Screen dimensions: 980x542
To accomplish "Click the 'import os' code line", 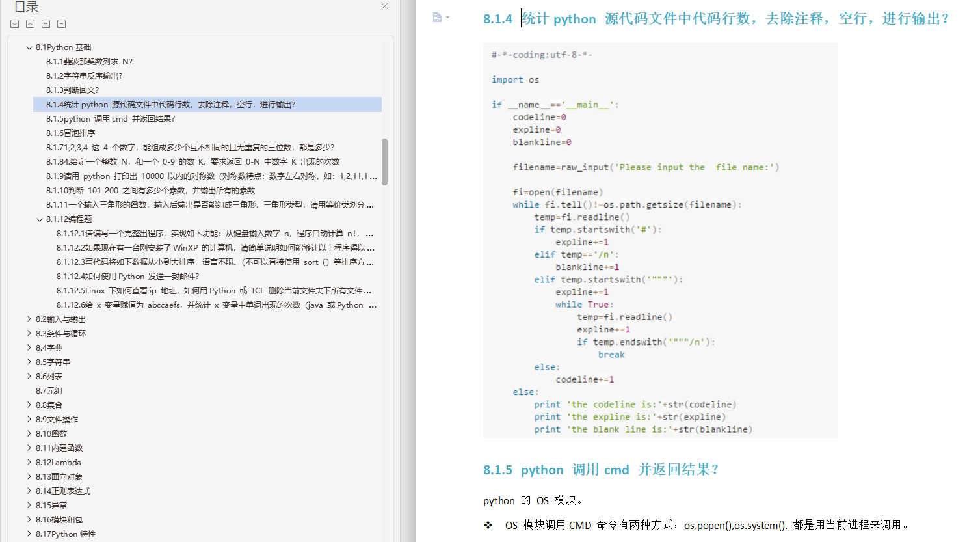I will coord(515,80).
